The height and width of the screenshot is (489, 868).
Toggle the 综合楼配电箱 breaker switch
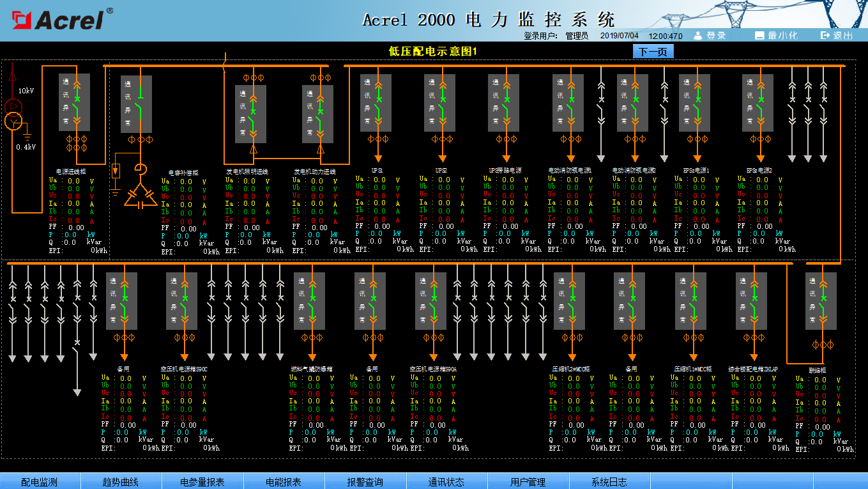pyautogui.click(x=752, y=302)
